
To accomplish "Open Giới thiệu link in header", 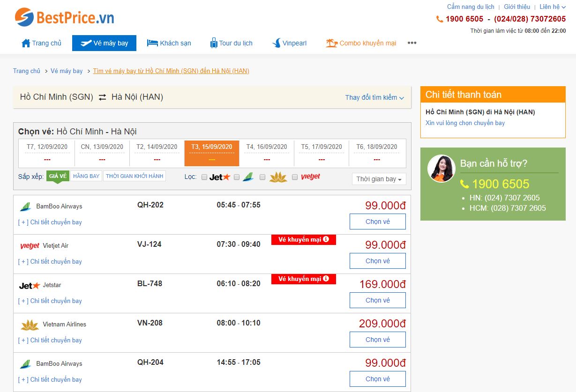I will tap(517, 7).
